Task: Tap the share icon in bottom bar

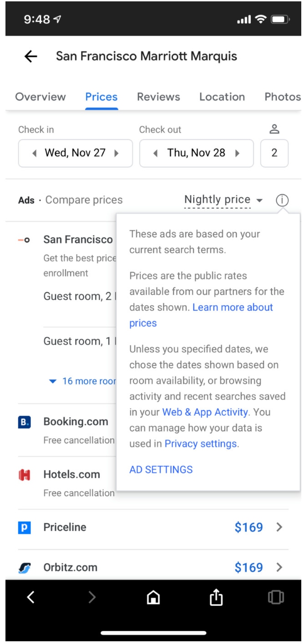Action: 216,597
